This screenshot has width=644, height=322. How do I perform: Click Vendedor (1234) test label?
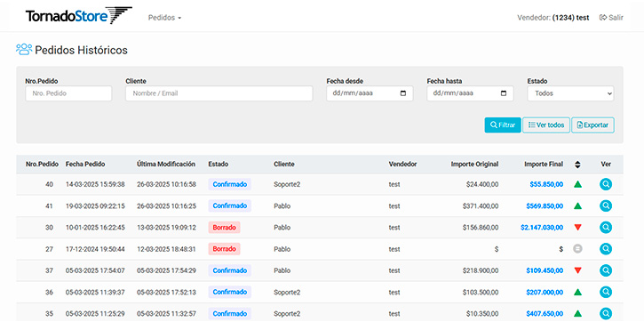click(553, 18)
